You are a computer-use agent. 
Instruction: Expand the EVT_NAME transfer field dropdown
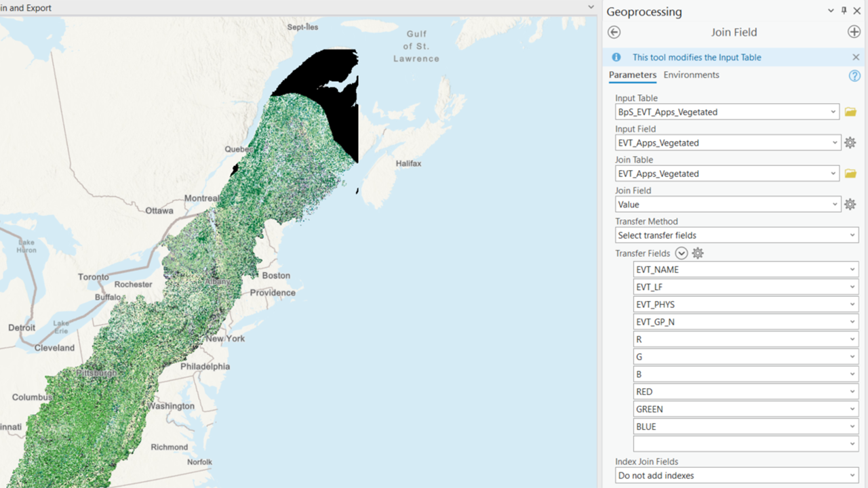pos(854,269)
